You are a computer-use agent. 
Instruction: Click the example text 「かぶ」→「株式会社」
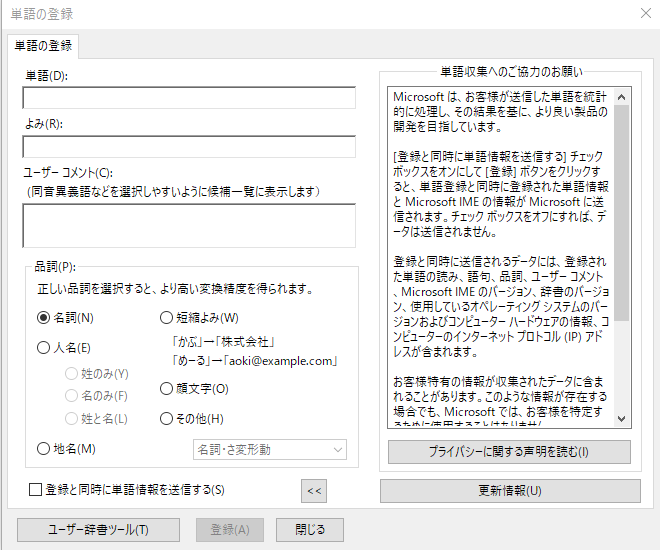224,342
